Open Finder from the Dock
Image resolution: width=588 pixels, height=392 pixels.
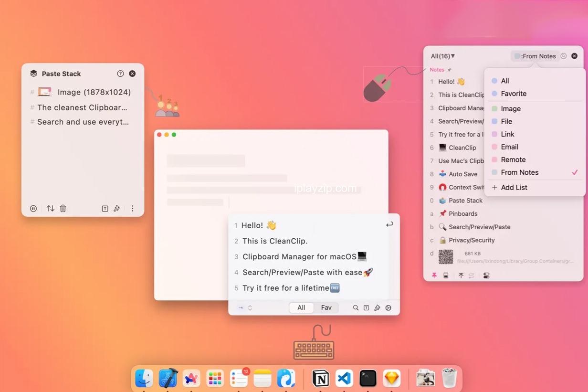pos(144,378)
